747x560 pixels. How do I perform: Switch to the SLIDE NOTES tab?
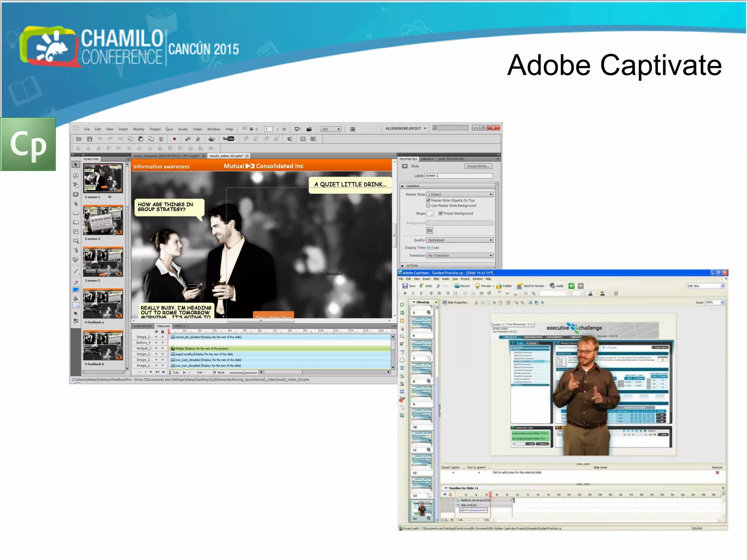142,326
